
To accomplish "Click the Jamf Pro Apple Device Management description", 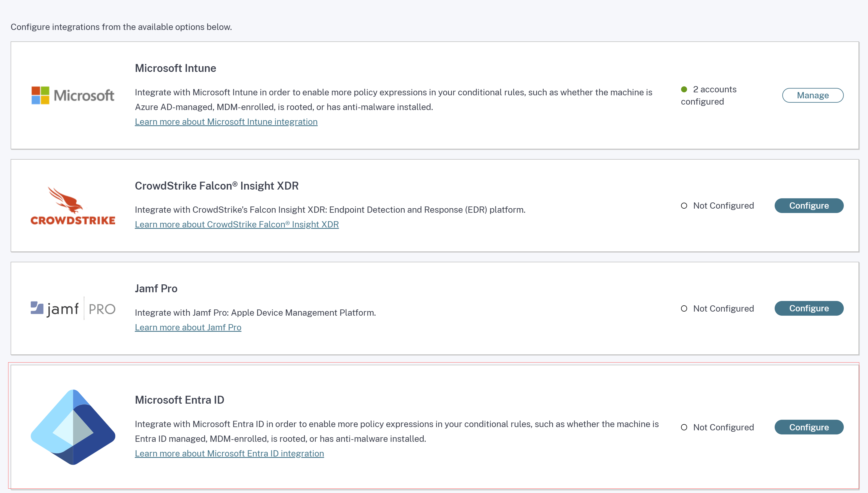I will (x=256, y=312).
